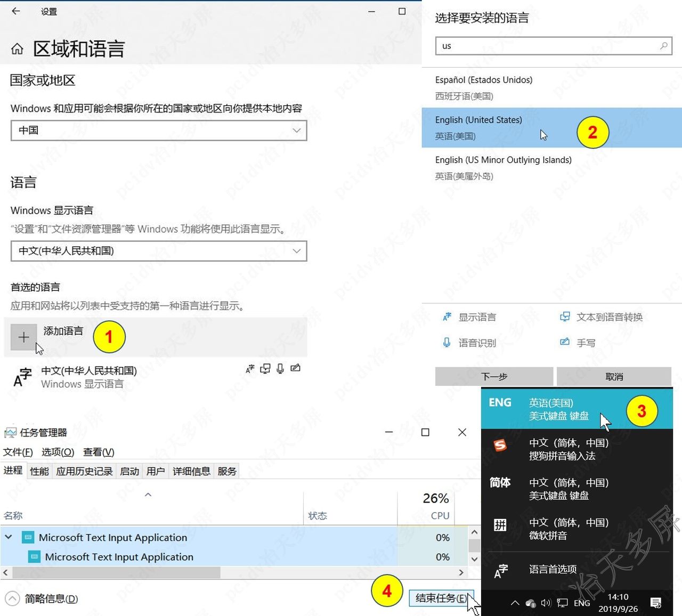The image size is (682, 616).
Task: Show hidden tray icons chevron in taskbar
Action: click(515, 603)
